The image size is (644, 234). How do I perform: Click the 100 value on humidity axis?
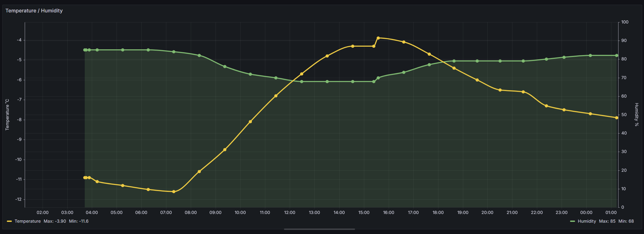[625, 22]
